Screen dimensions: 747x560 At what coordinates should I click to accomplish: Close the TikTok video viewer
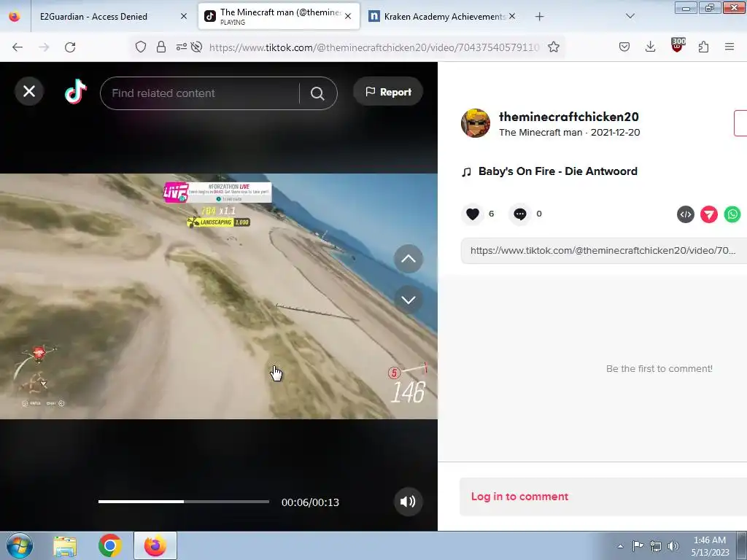point(29,91)
